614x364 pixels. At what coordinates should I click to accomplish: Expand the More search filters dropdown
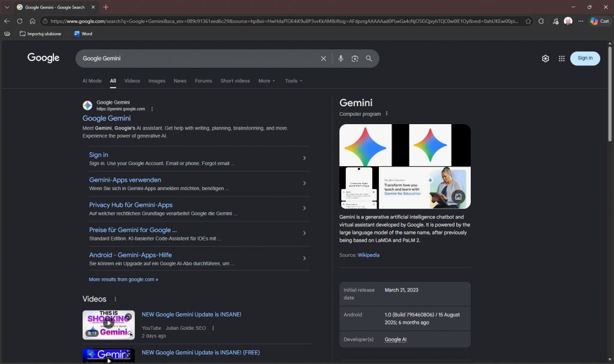click(x=267, y=81)
